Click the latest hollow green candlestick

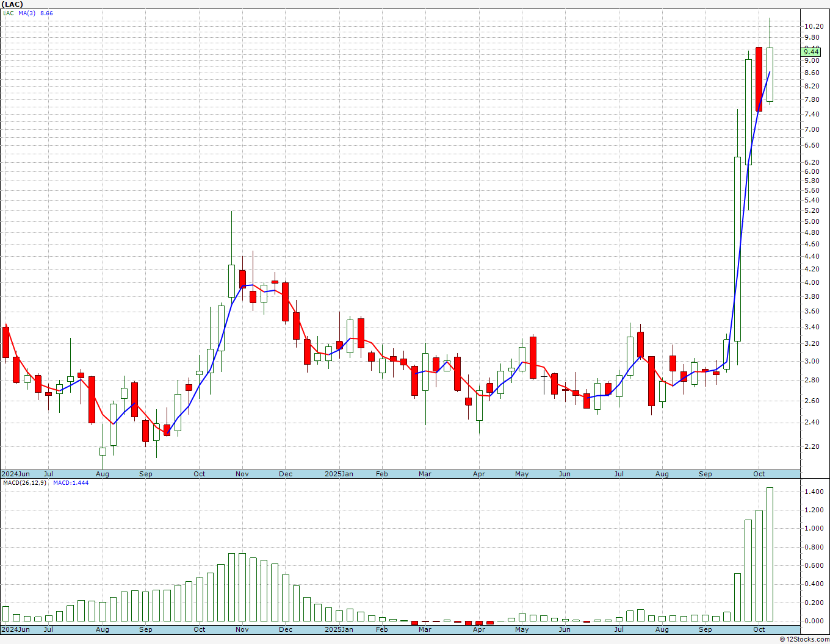click(770, 74)
